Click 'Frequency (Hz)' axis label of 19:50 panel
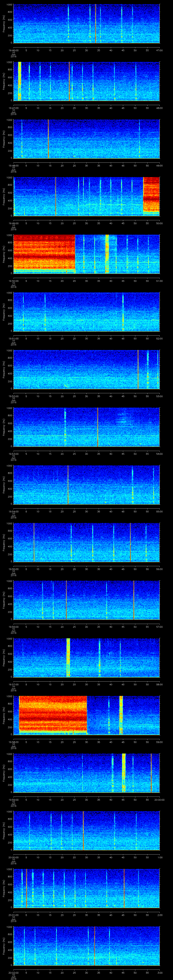173x980 pixels. pos(4,254)
